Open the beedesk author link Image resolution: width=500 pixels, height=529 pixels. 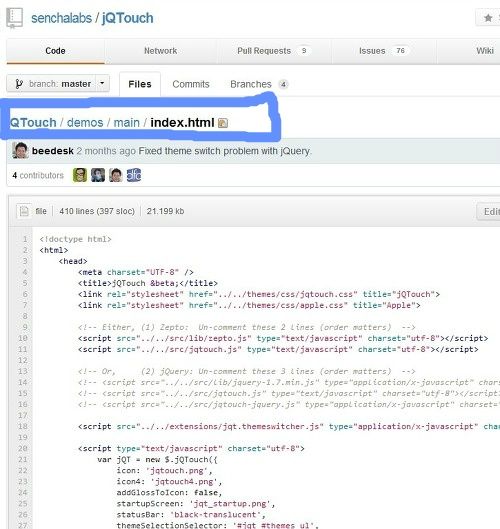[x=53, y=151]
